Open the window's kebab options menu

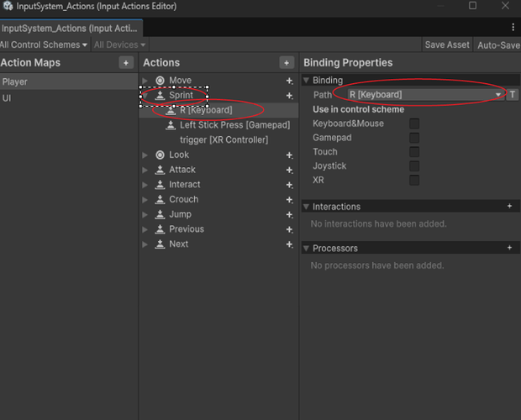click(x=513, y=28)
